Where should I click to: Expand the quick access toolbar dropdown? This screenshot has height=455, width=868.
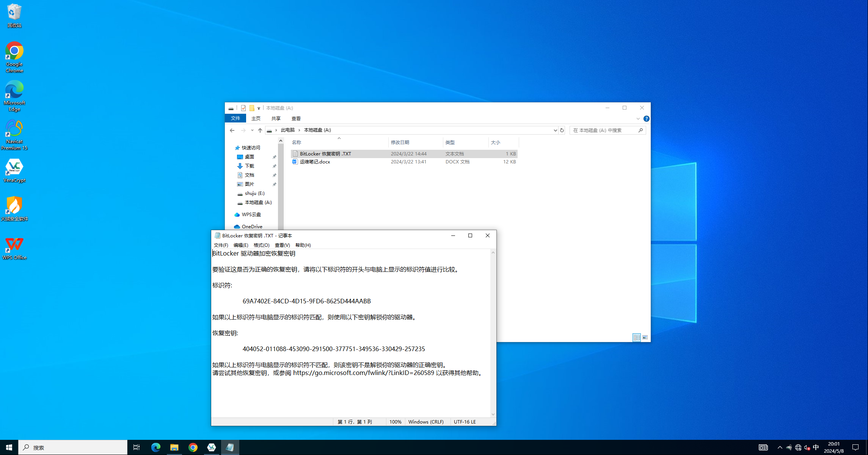click(259, 108)
